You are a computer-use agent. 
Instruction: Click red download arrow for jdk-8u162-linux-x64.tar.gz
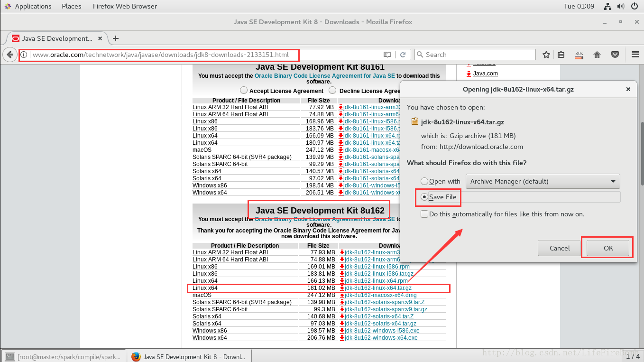click(x=341, y=288)
